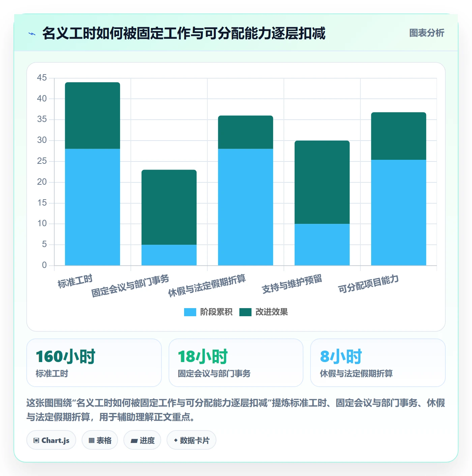Viewport: 472px width, 476px height.
Task: Click the 支持与维护预留 x-axis label
Action: [x=292, y=284]
